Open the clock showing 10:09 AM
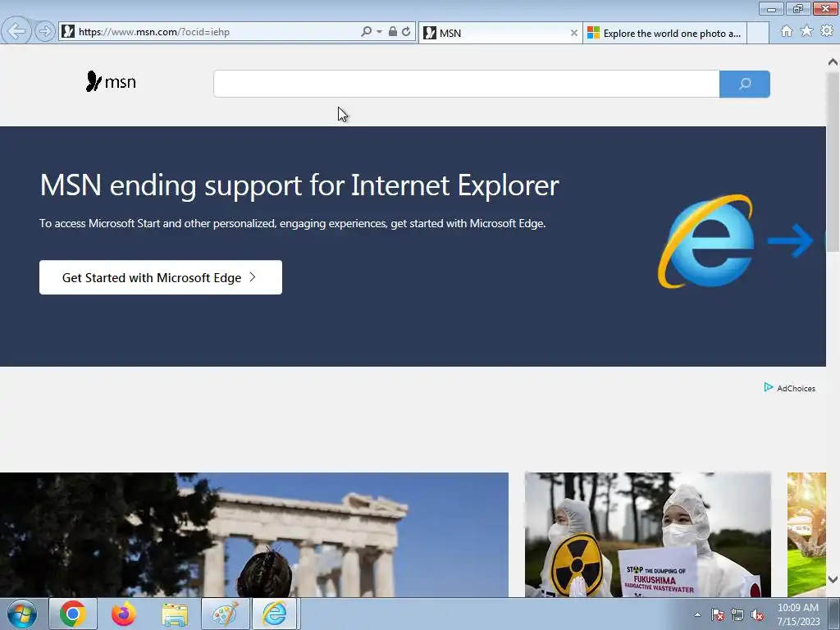 (x=798, y=614)
